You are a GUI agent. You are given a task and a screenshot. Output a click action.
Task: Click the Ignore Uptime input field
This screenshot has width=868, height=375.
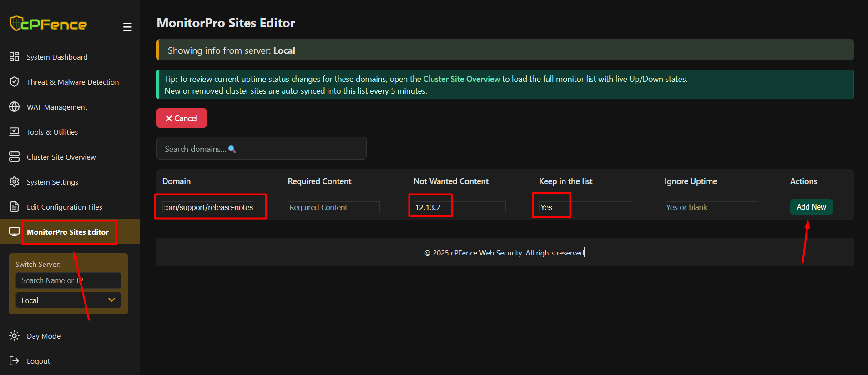pyautogui.click(x=711, y=207)
